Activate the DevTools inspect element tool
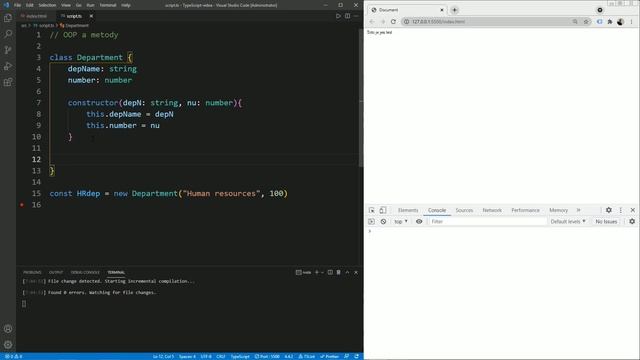Viewport: 640px width, 360px height. point(371,210)
